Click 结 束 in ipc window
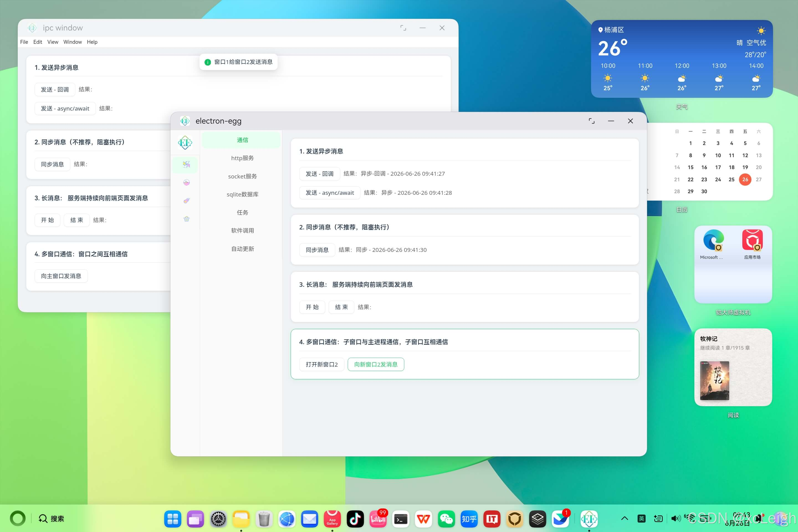This screenshot has height=532, width=798. click(x=77, y=220)
